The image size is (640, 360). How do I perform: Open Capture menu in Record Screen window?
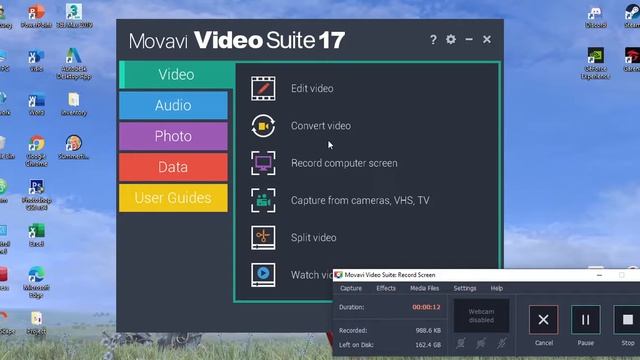pos(351,288)
